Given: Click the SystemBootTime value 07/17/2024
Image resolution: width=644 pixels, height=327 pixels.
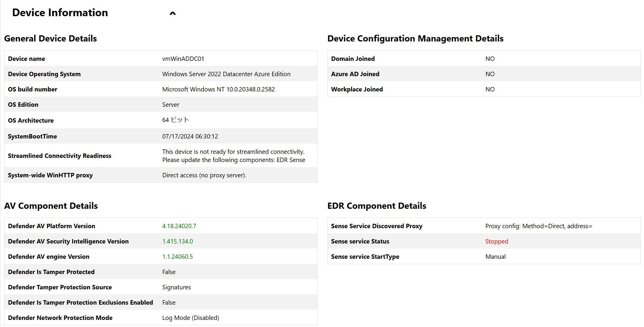Looking at the screenshot, I should tap(190, 136).
